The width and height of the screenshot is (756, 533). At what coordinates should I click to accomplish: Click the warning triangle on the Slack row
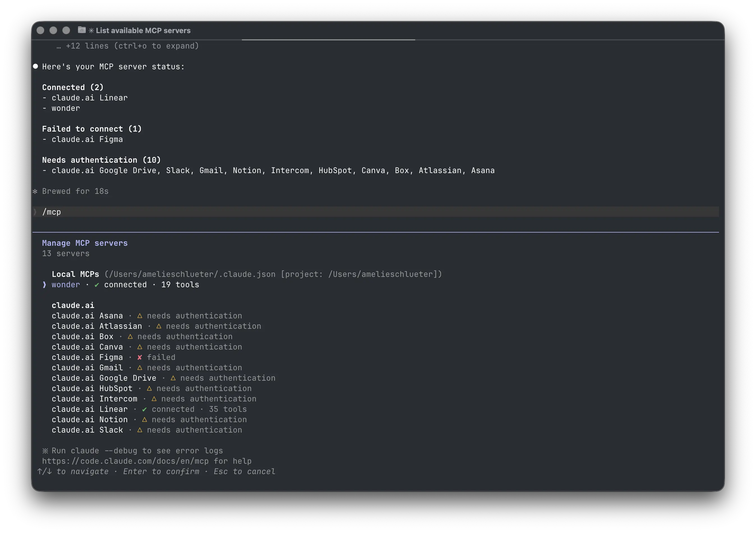point(140,430)
